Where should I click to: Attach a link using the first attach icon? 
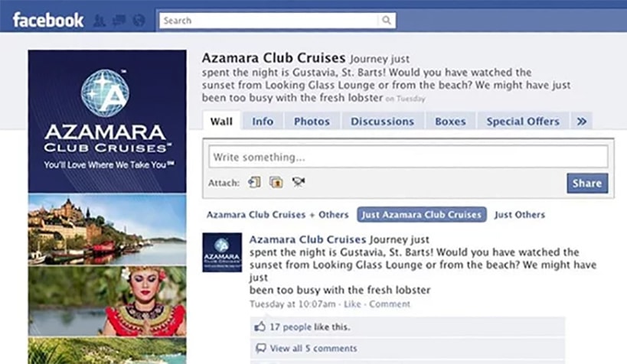[254, 182]
